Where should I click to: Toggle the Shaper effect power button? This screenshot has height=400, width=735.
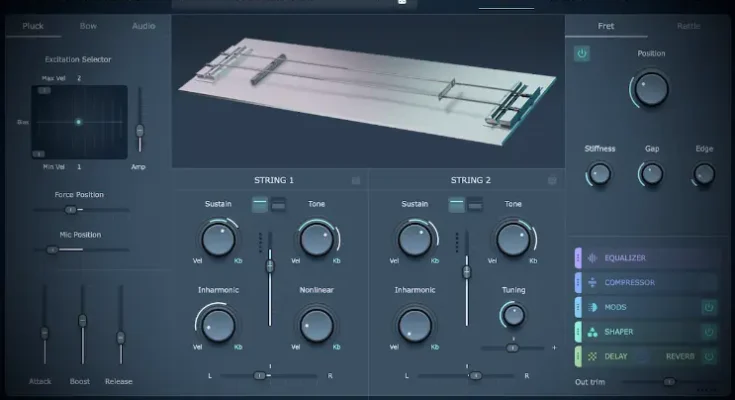click(709, 331)
